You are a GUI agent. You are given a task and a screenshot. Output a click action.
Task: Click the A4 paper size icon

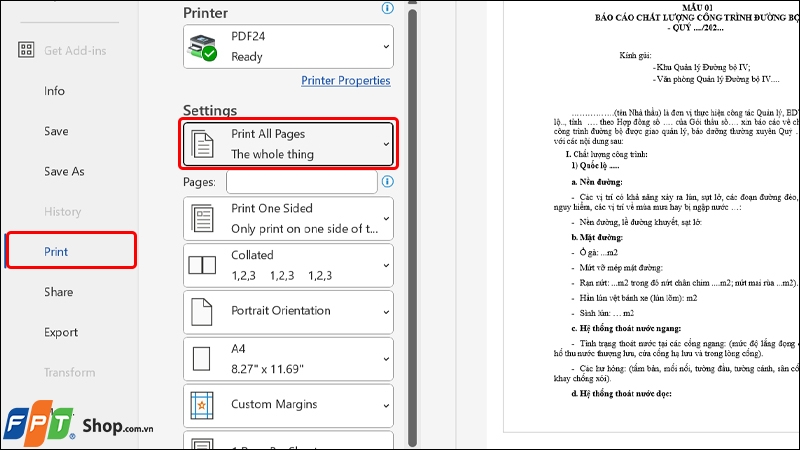202,359
